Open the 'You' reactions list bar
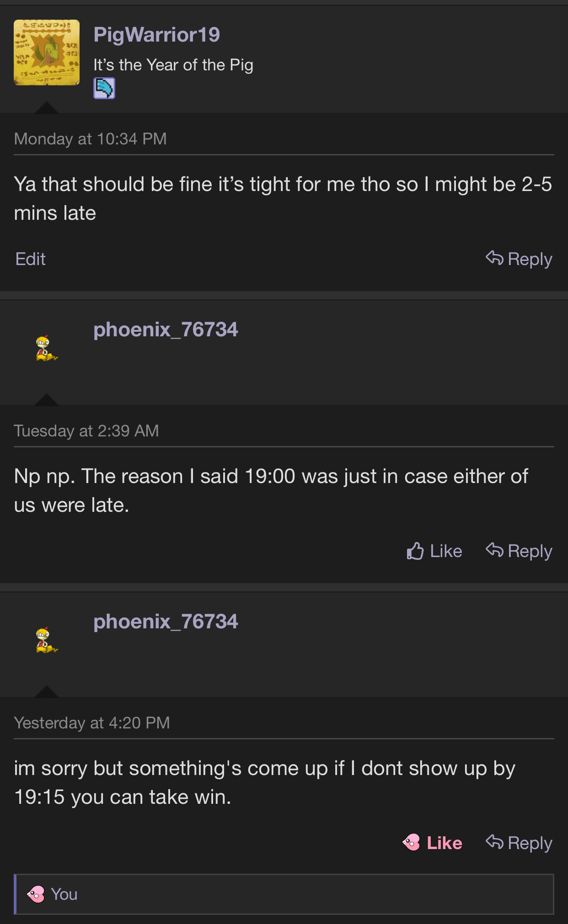Viewport: 568px width, 924px height. (284, 894)
